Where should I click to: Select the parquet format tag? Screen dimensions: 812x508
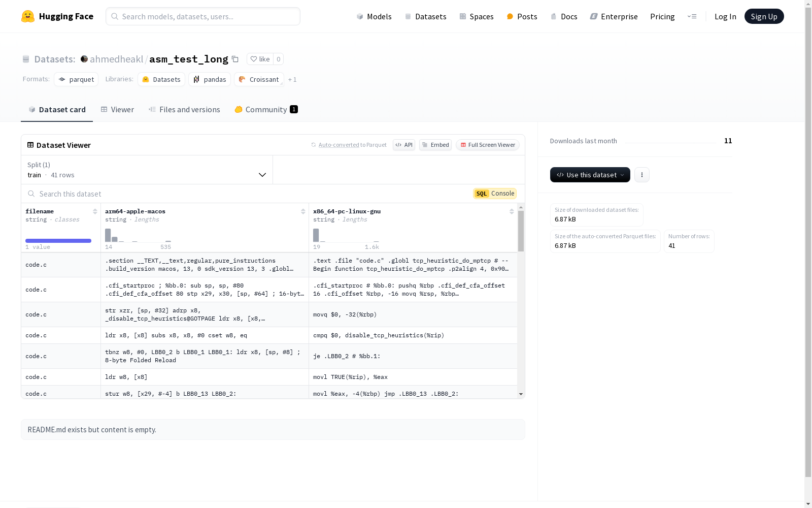76,79
